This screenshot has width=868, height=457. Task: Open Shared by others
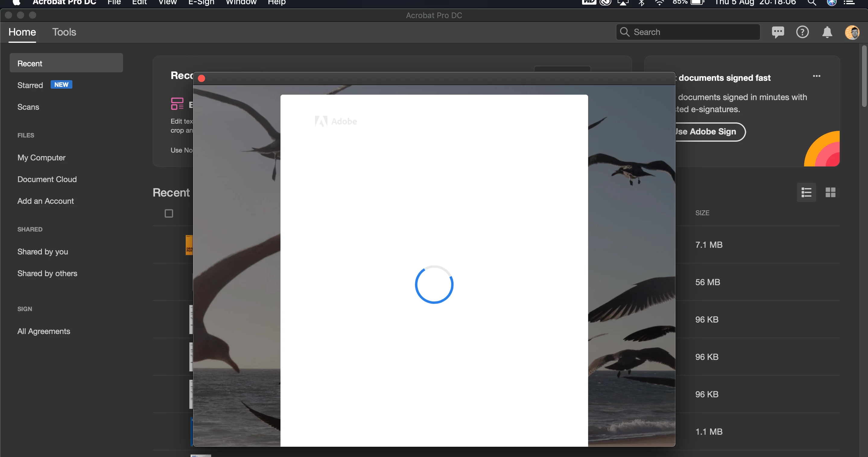point(47,273)
